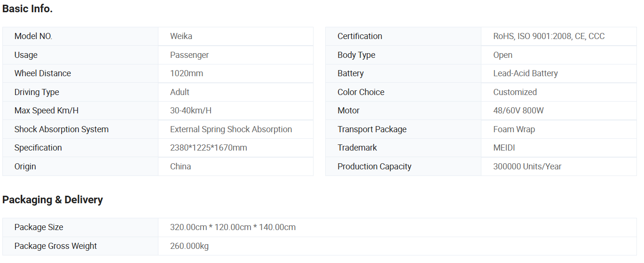Image resolution: width=644 pixels, height=263 pixels.
Task: Click the Model NO. label cell
Action: [x=80, y=36]
